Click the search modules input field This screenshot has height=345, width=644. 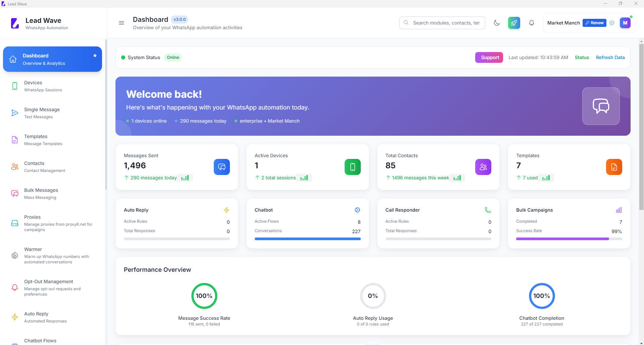[442, 23]
